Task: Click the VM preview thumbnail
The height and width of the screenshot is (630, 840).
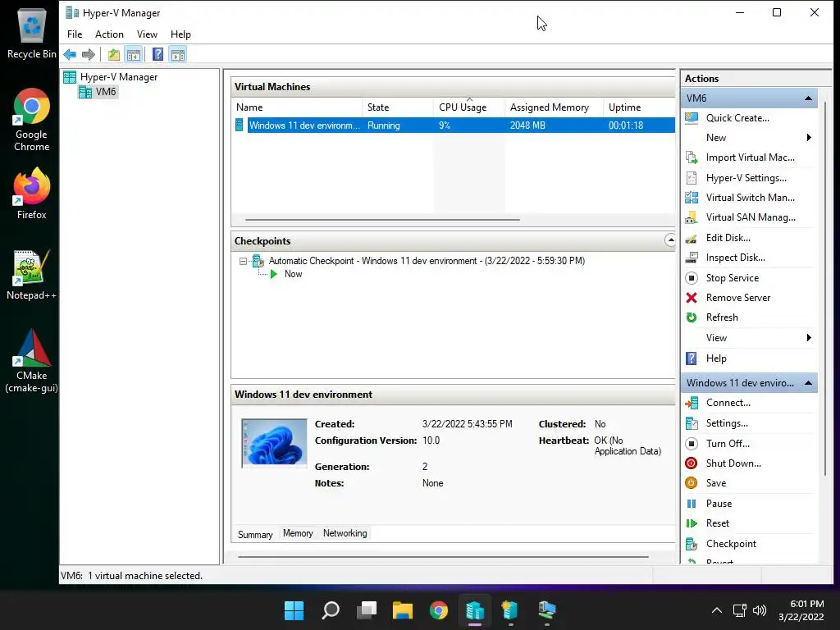Action: tap(274, 443)
